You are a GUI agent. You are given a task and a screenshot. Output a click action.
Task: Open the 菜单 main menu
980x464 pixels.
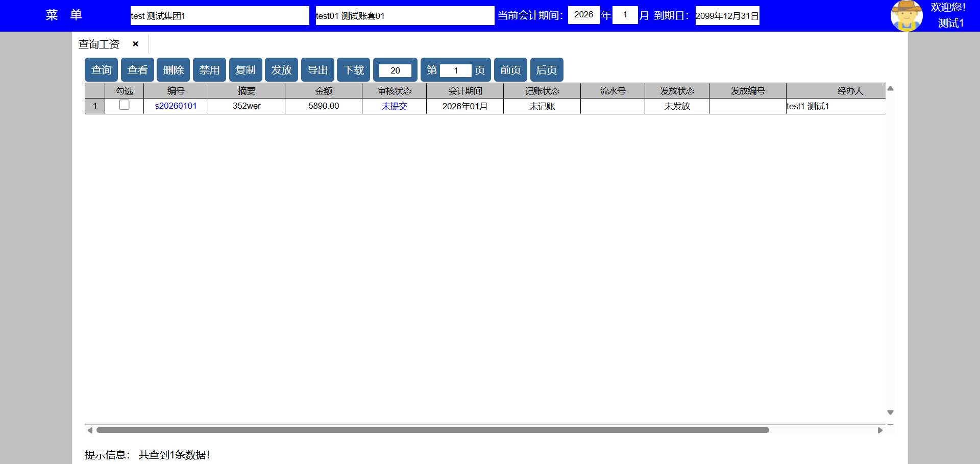coord(64,15)
